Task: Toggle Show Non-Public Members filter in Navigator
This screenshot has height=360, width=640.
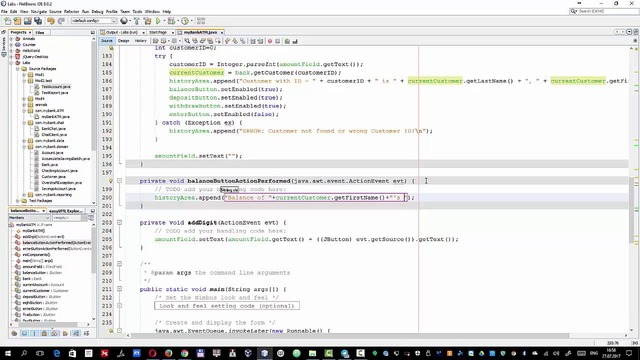Action: point(44,333)
